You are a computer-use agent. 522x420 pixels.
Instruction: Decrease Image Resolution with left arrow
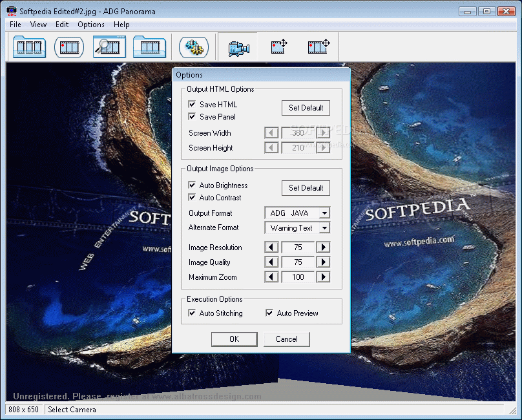coord(271,247)
